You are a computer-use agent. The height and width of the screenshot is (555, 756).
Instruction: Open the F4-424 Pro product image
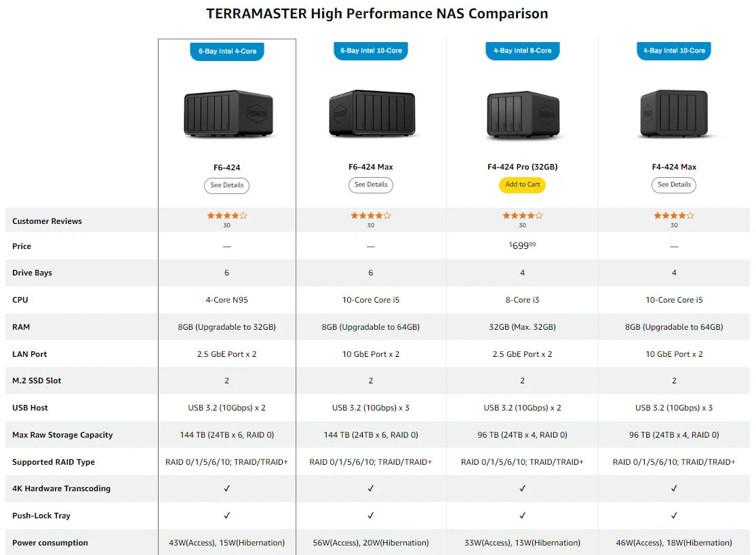point(522,114)
